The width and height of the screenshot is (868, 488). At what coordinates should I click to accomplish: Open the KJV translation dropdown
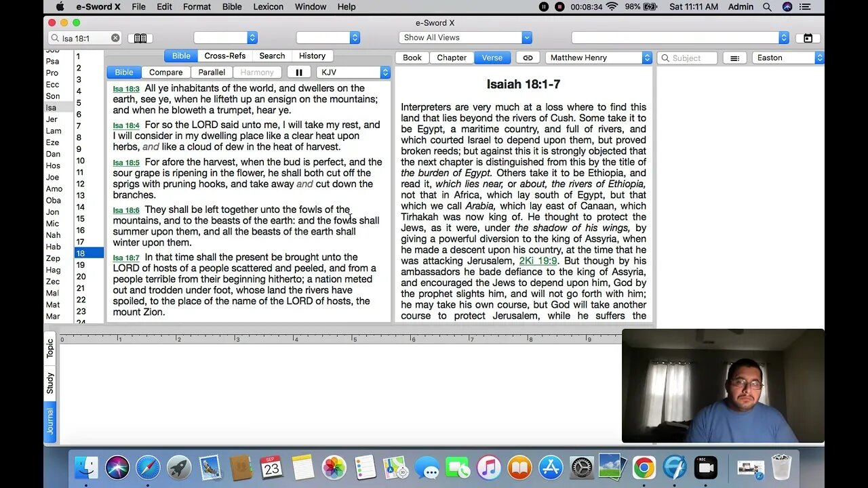[x=353, y=72]
